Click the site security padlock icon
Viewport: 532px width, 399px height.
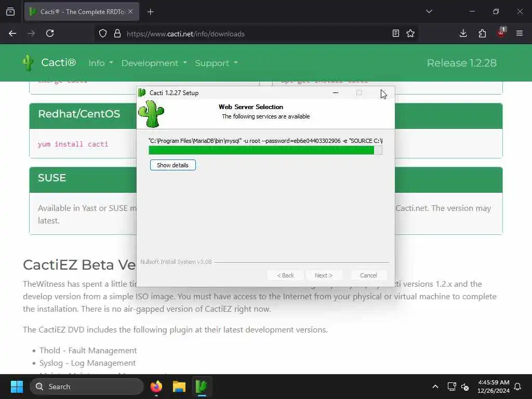click(x=117, y=34)
